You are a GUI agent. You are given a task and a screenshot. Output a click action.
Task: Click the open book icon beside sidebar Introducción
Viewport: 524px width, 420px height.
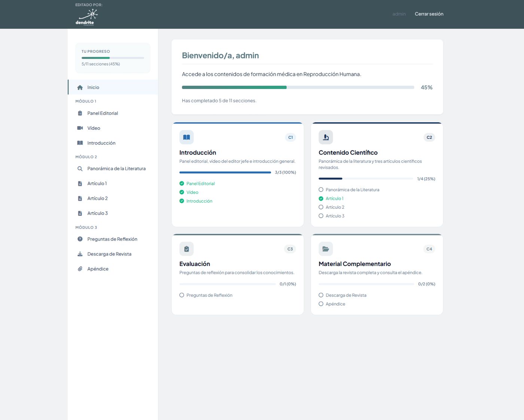point(80,143)
